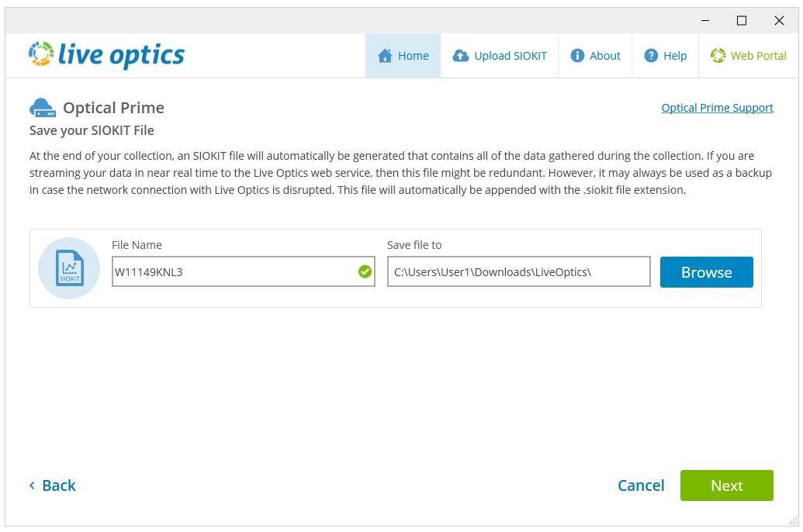
Task: Open the Upload SIOKIT tab
Action: [x=500, y=56]
